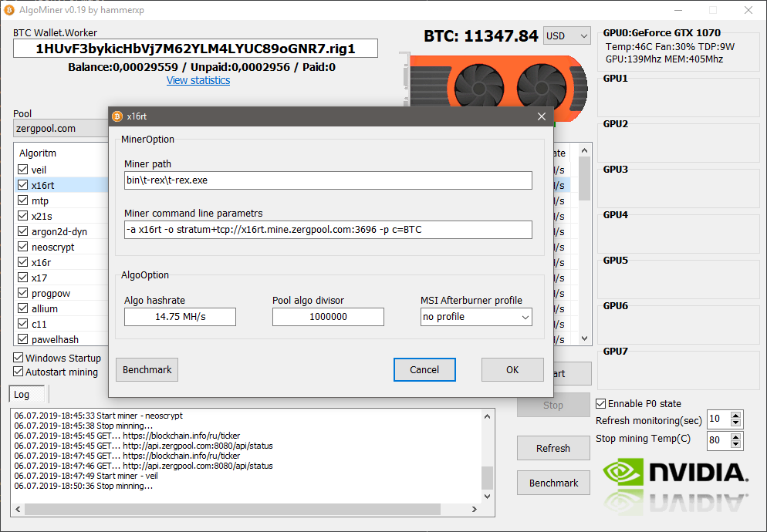767x532 pixels.
Task: Click the algorithm list scrollbar thumb
Action: 585,178
